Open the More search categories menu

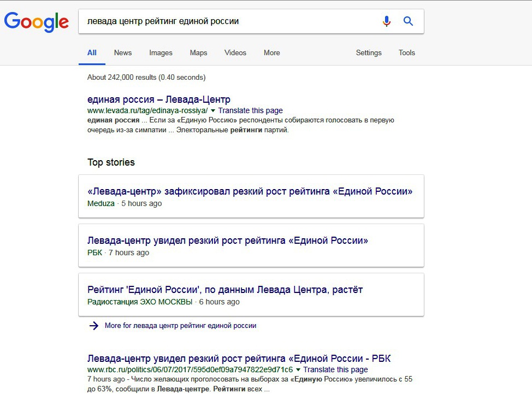coord(272,52)
